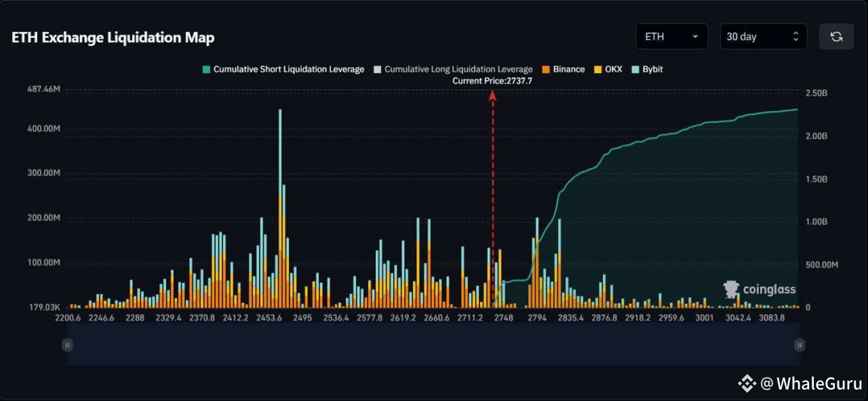Click the 2536.4 price axis label
The image size is (868, 401).
(x=336, y=318)
